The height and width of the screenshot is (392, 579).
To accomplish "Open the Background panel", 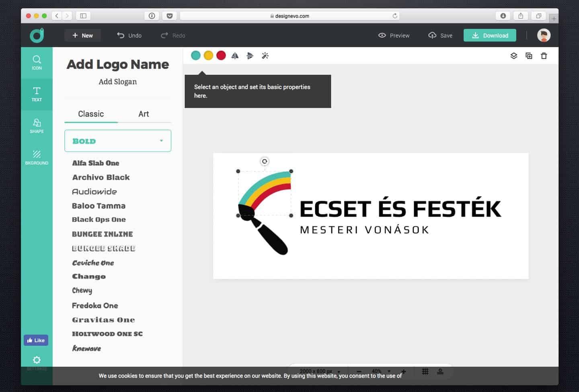I will (x=37, y=157).
